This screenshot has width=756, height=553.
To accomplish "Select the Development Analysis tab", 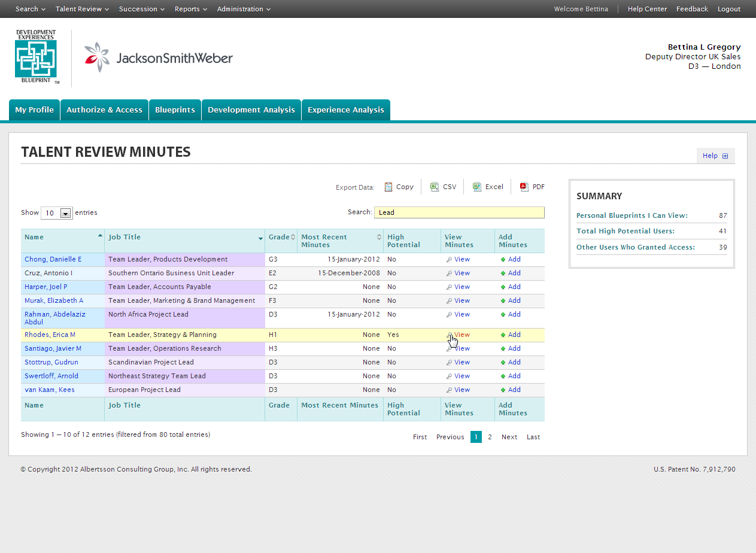I will click(x=251, y=110).
